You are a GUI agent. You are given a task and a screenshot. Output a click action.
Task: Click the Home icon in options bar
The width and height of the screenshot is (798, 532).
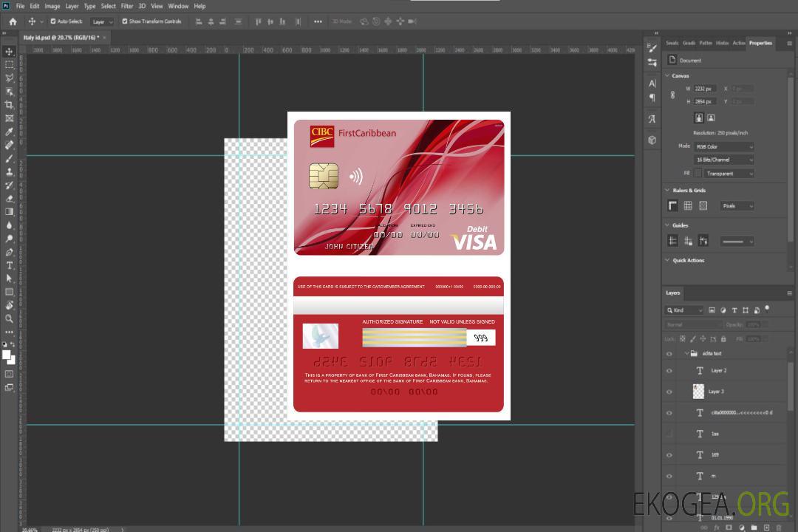click(13, 21)
